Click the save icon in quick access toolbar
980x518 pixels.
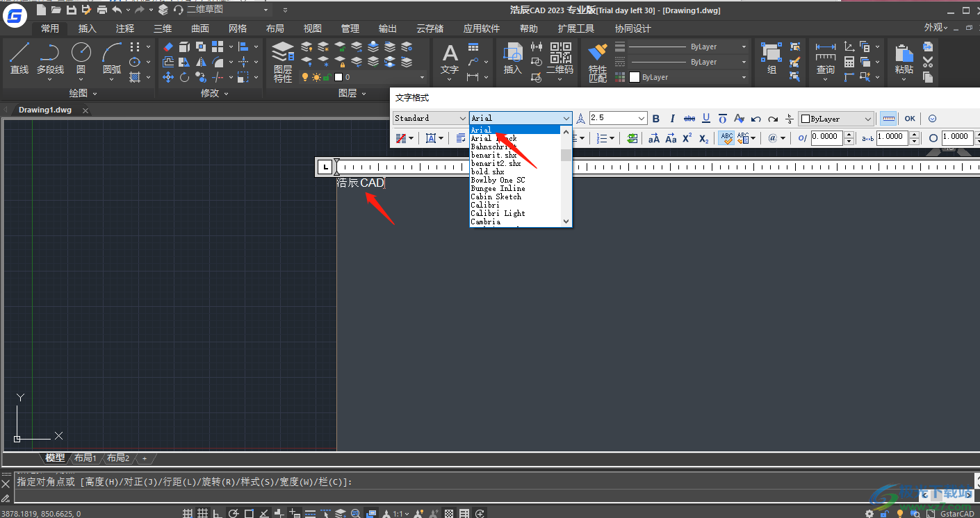coord(71,10)
